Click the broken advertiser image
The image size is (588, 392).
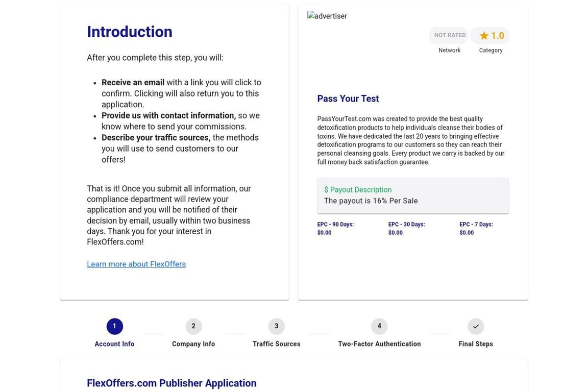click(x=327, y=16)
